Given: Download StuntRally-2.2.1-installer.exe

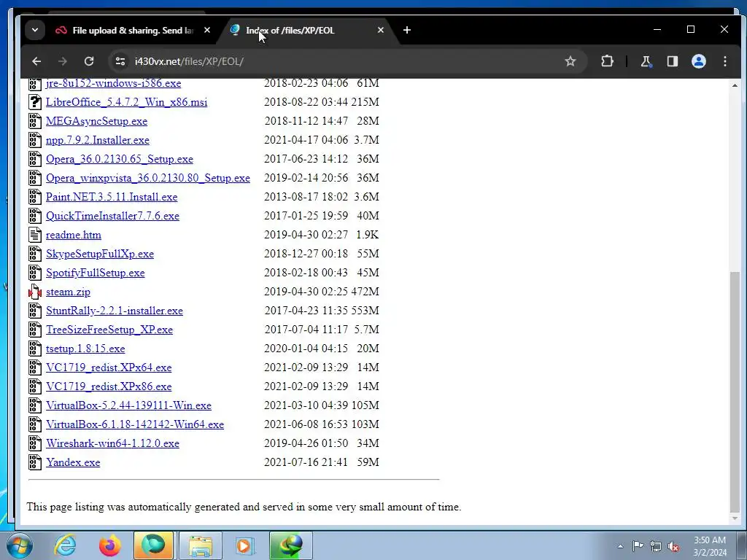Looking at the screenshot, I should (115, 311).
